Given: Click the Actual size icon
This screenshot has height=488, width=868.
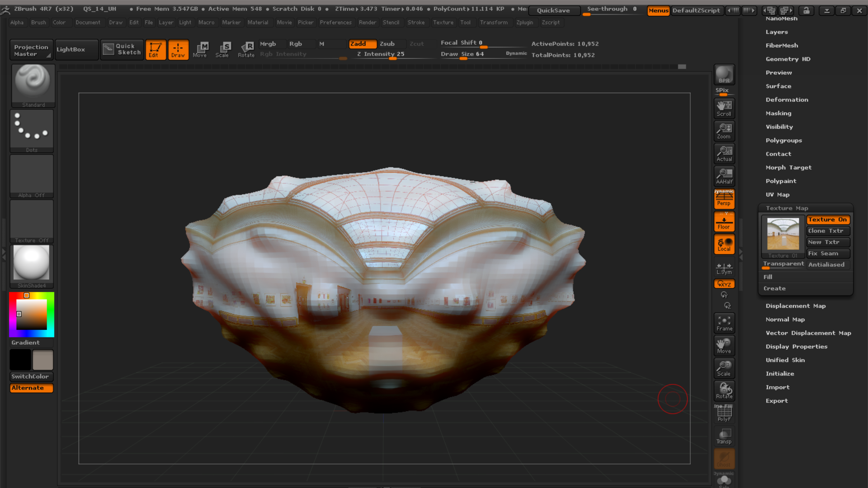Looking at the screenshot, I should (x=724, y=153).
